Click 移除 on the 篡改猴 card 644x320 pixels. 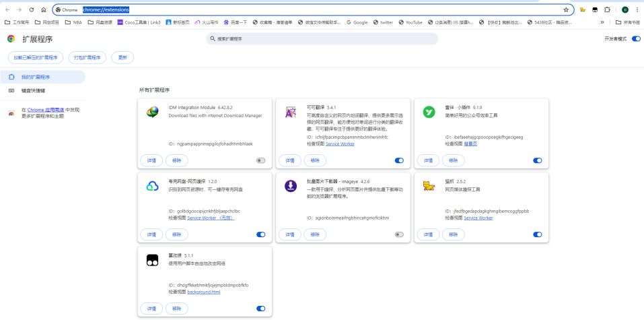176,309
